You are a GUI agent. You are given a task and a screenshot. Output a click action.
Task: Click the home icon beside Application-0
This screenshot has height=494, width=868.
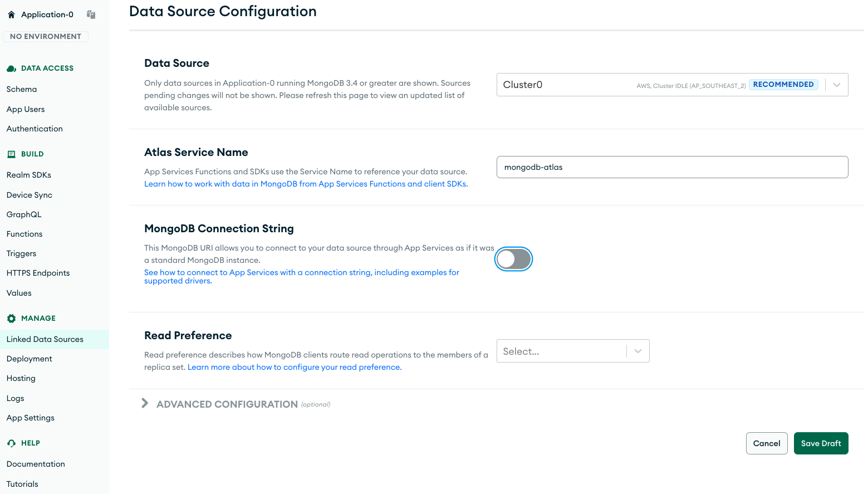tap(11, 15)
